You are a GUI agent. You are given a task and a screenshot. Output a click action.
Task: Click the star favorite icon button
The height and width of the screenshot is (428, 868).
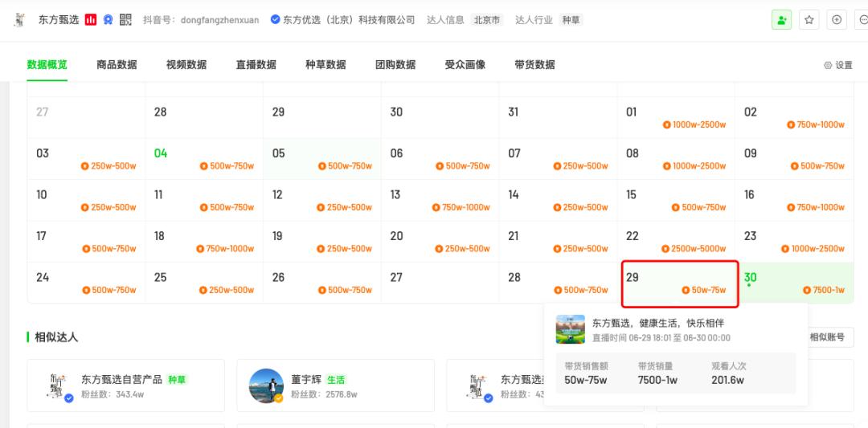(x=809, y=20)
